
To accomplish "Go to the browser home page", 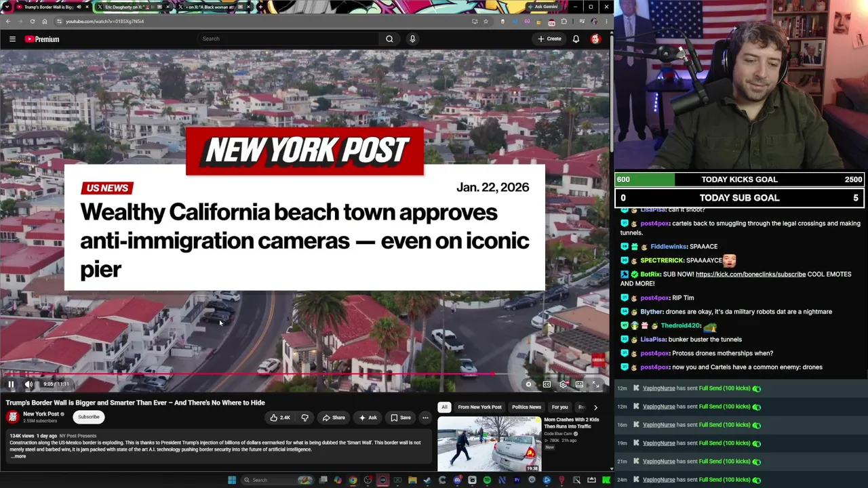I will point(45,22).
